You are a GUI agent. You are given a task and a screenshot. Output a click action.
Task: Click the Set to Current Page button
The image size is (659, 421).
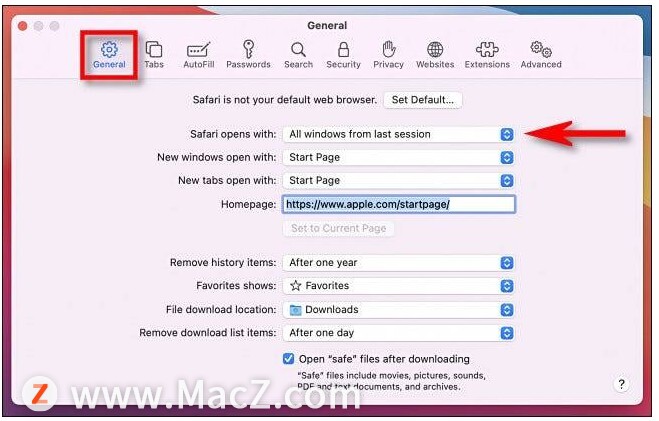coord(339,228)
